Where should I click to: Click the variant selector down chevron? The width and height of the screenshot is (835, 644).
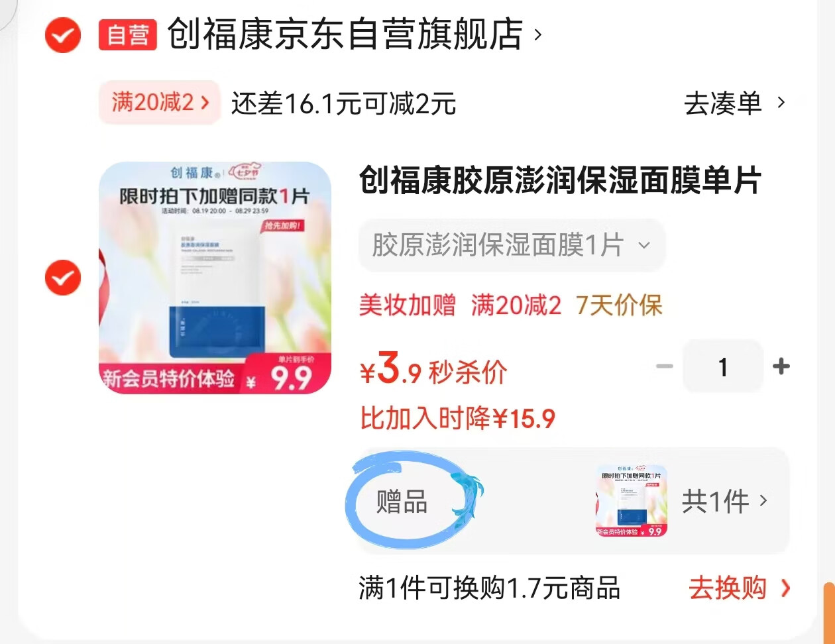[644, 246]
